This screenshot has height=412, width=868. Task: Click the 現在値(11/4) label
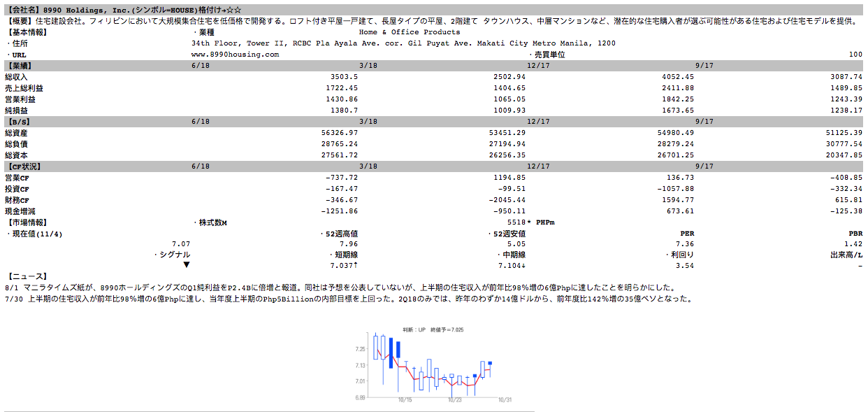coord(34,234)
